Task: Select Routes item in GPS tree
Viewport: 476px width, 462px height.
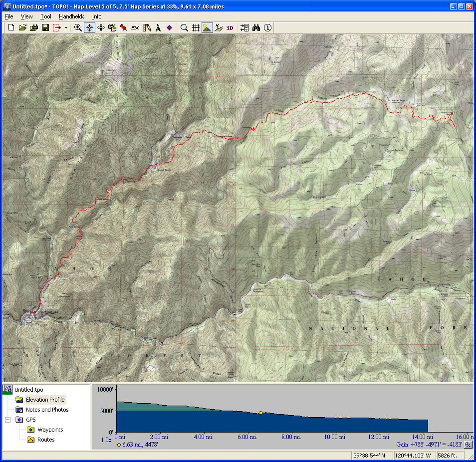Action: [46, 440]
